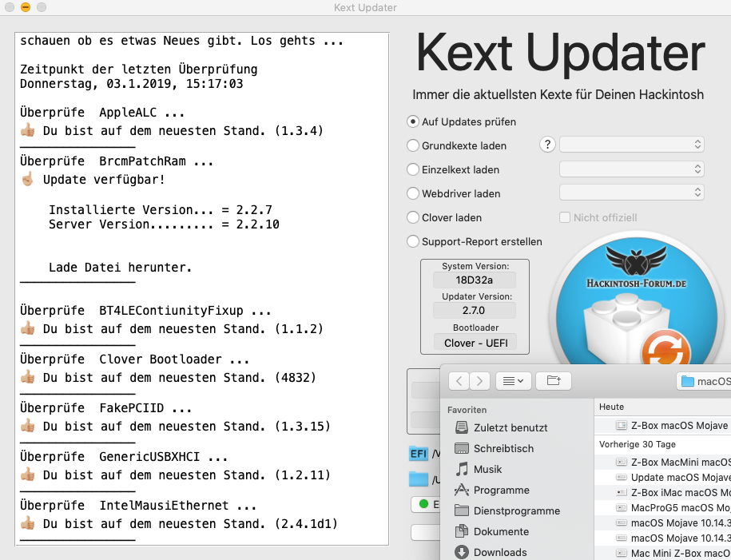Open the macOS location popup
Screen dimensions: 731x560
click(704, 381)
